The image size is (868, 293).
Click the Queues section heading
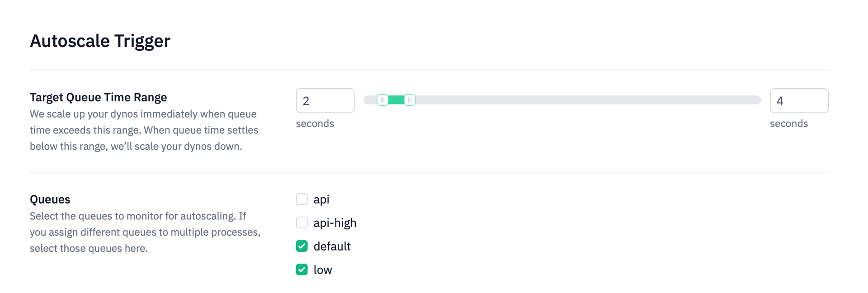pyautogui.click(x=50, y=199)
